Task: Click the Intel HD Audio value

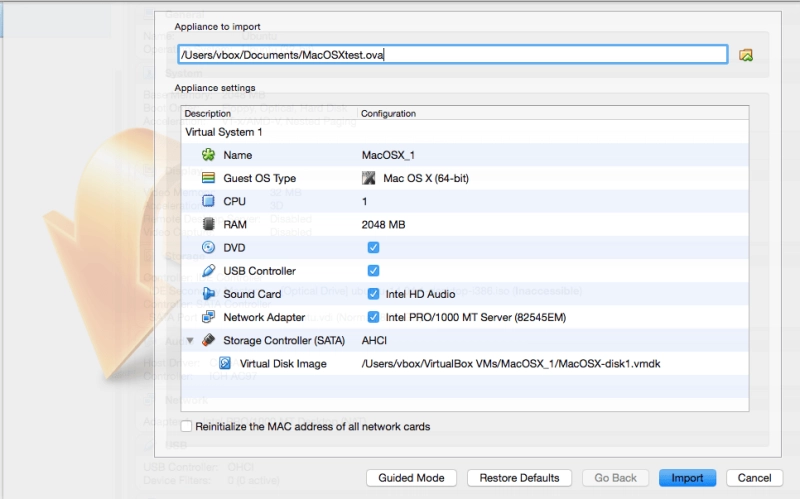Action: tap(420, 294)
